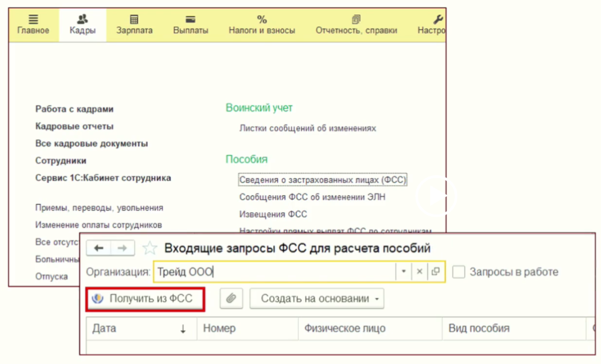Open Отчетность, справки section

coord(356,25)
